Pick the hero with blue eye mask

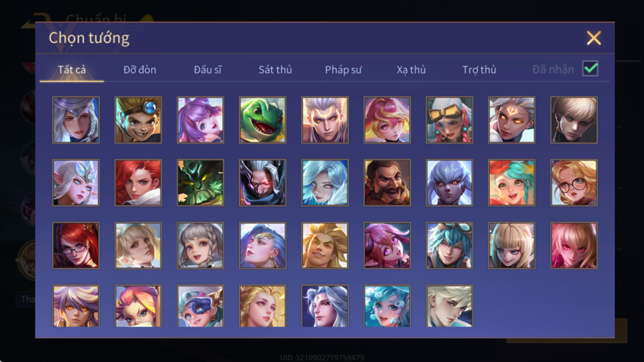pyautogui.click(x=200, y=306)
